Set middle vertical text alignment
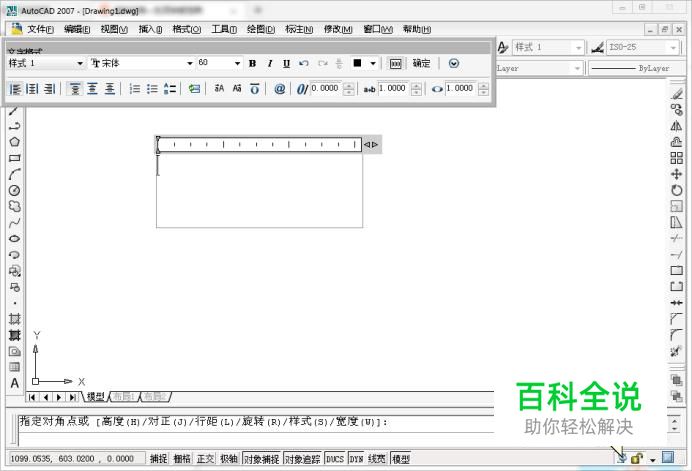The height and width of the screenshot is (471, 692). [92, 89]
